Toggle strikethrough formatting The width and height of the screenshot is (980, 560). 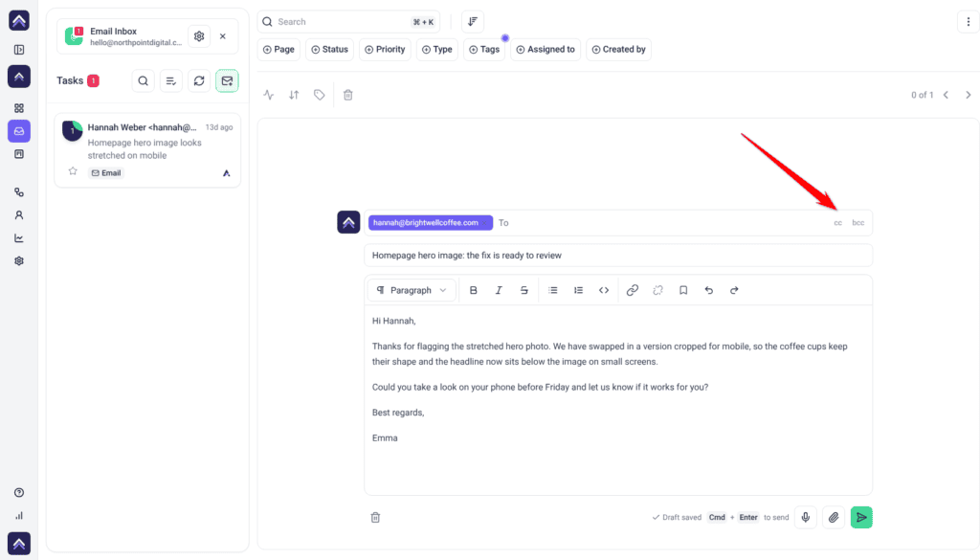524,290
